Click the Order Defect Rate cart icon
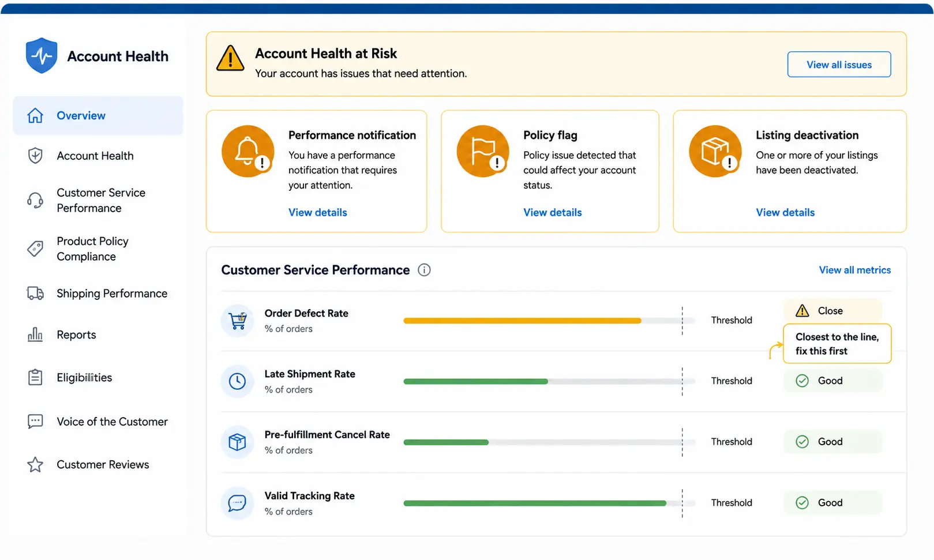This screenshot has width=934, height=560. click(x=238, y=321)
